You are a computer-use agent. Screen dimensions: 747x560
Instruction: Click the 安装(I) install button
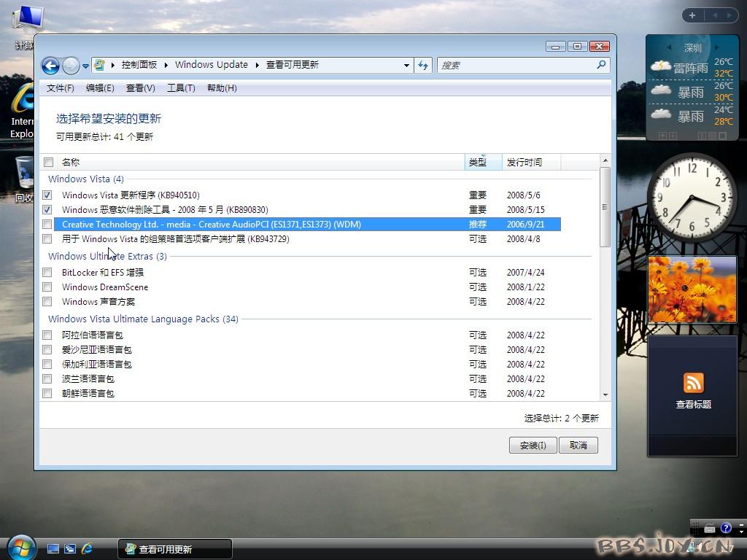(x=533, y=446)
